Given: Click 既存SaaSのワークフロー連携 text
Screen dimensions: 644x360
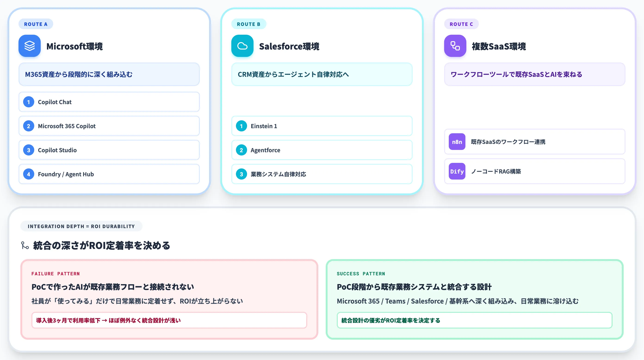Looking at the screenshot, I should [x=508, y=142].
